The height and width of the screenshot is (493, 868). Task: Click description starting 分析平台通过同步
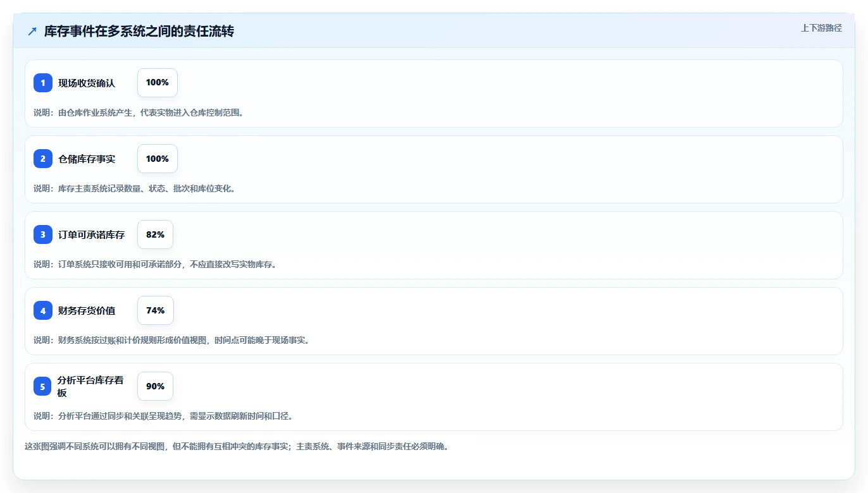click(x=163, y=416)
